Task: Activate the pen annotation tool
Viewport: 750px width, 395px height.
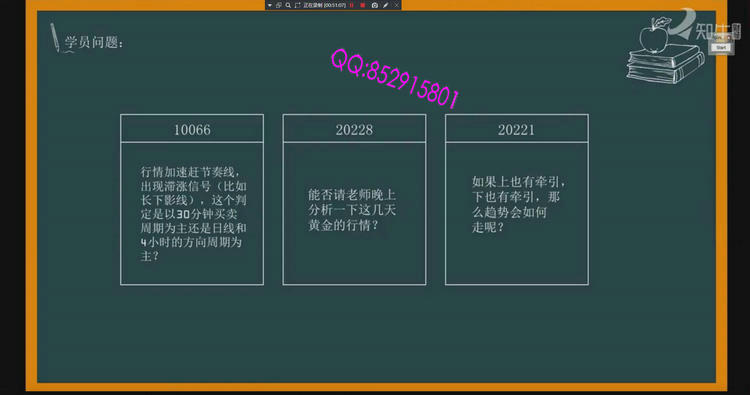Action: tap(386, 5)
